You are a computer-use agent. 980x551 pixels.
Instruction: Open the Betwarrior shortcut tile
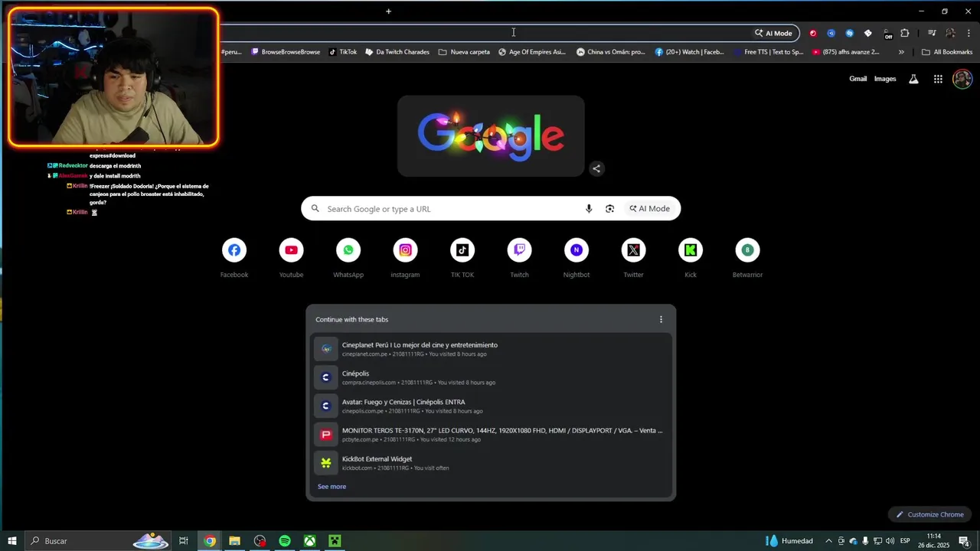(x=747, y=258)
